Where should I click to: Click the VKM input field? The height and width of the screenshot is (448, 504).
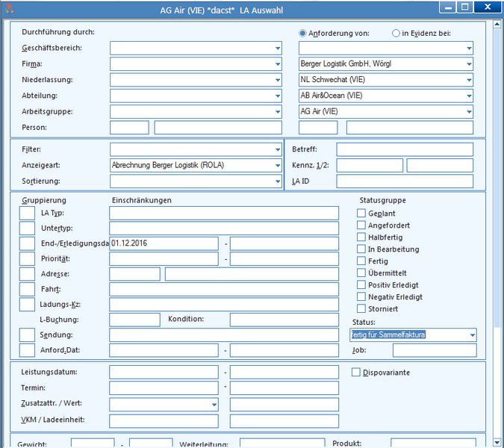pyautogui.click(x=164, y=421)
